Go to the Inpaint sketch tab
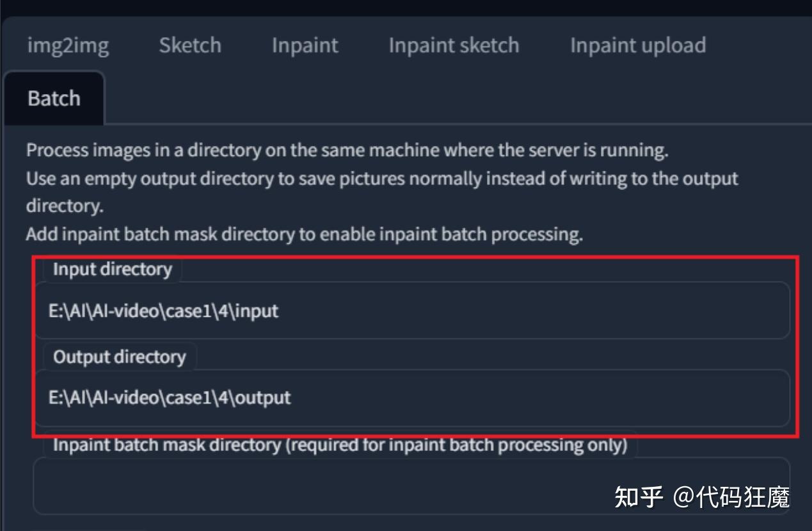 pyautogui.click(x=454, y=45)
